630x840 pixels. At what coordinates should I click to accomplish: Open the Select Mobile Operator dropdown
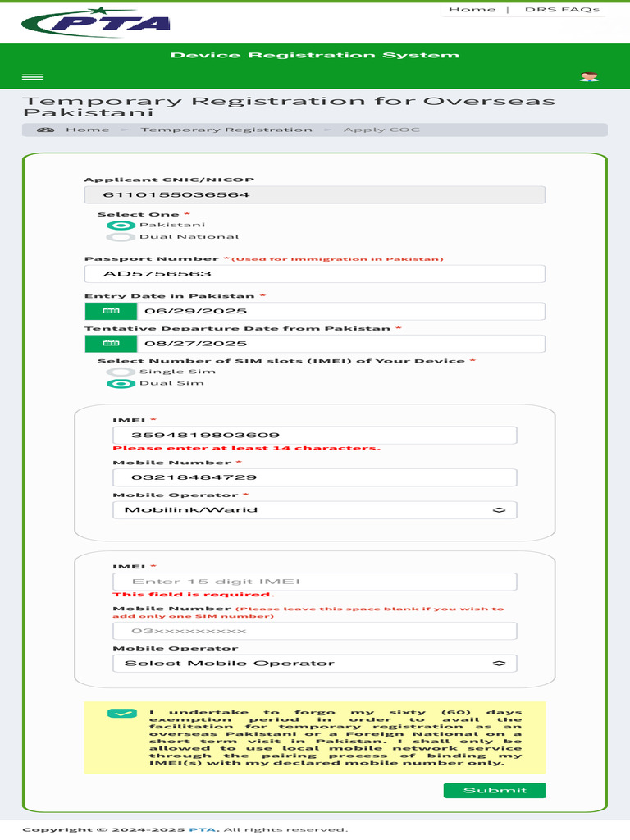pos(315,663)
